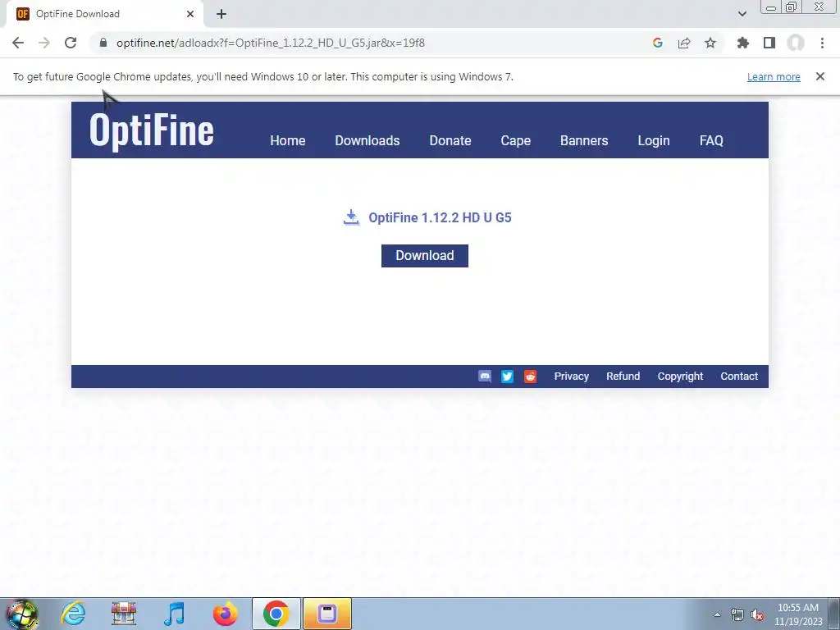Open the Downloads menu item

click(367, 140)
